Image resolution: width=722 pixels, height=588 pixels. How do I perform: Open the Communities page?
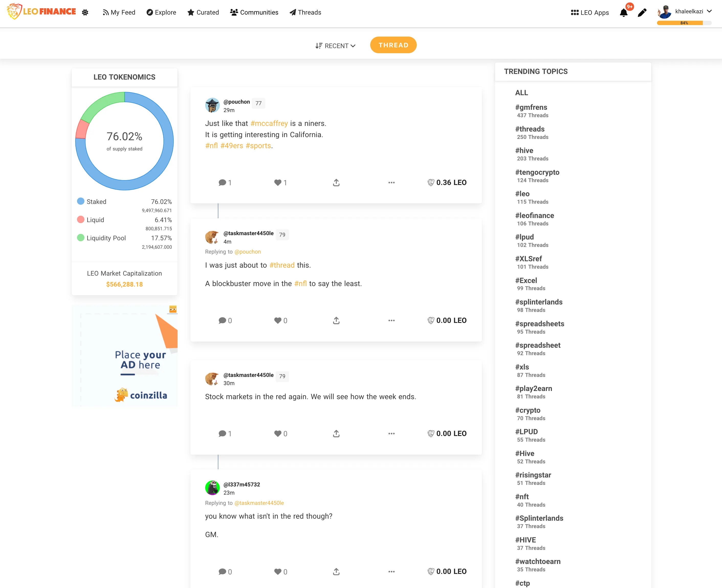point(254,12)
